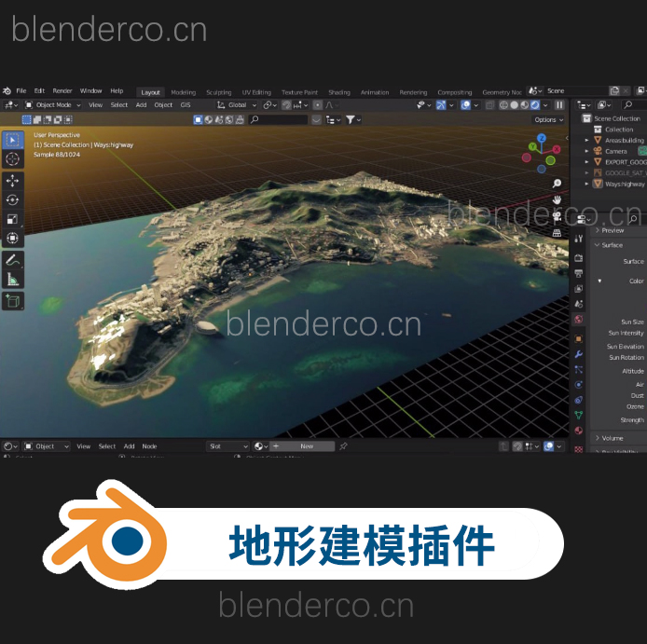This screenshot has width=647, height=644.
Task: Switch to UV Editing workspace tab
Action: [x=256, y=92]
